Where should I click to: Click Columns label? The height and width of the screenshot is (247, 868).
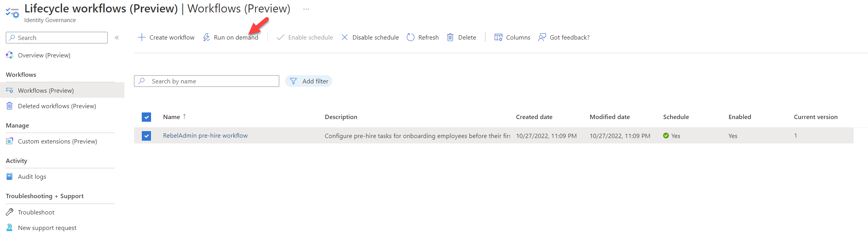pos(518,37)
